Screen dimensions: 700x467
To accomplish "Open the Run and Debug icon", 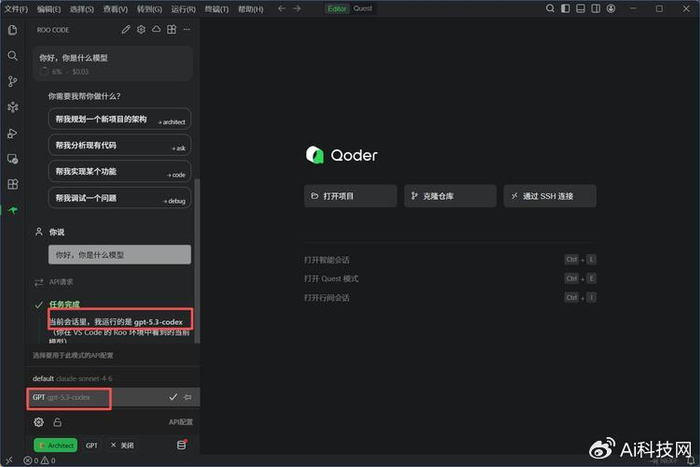I will tap(12, 133).
